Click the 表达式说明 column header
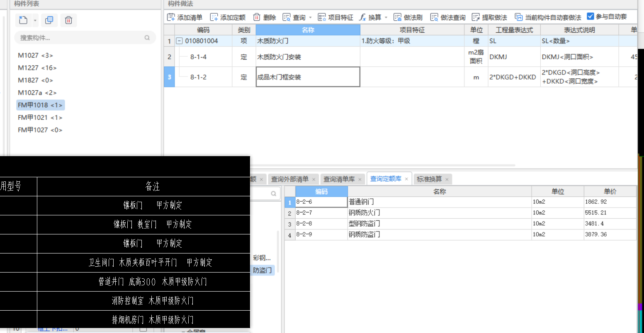This screenshot has height=333, width=644. click(579, 30)
